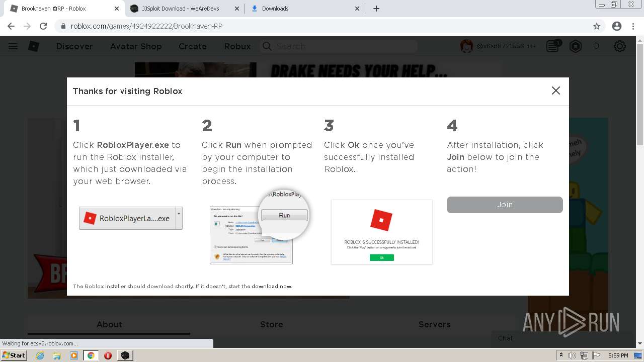Reload the current page
This screenshot has width=644, height=362.
coord(43,26)
